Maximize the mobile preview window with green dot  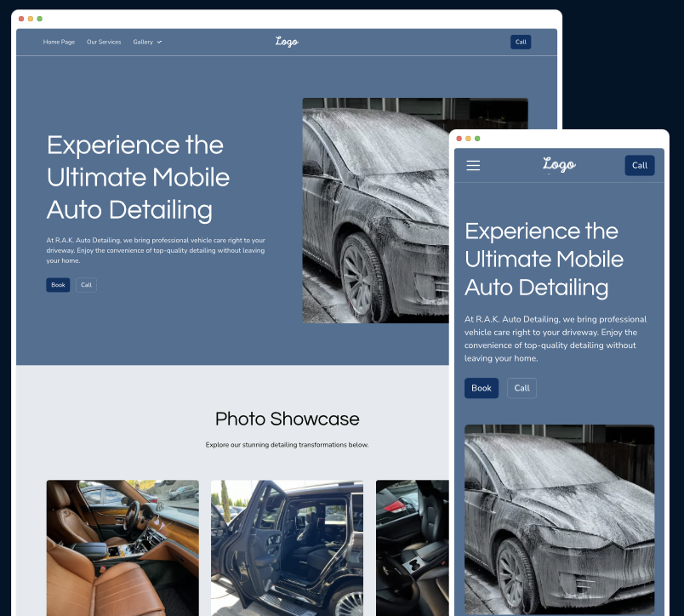tap(477, 139)
